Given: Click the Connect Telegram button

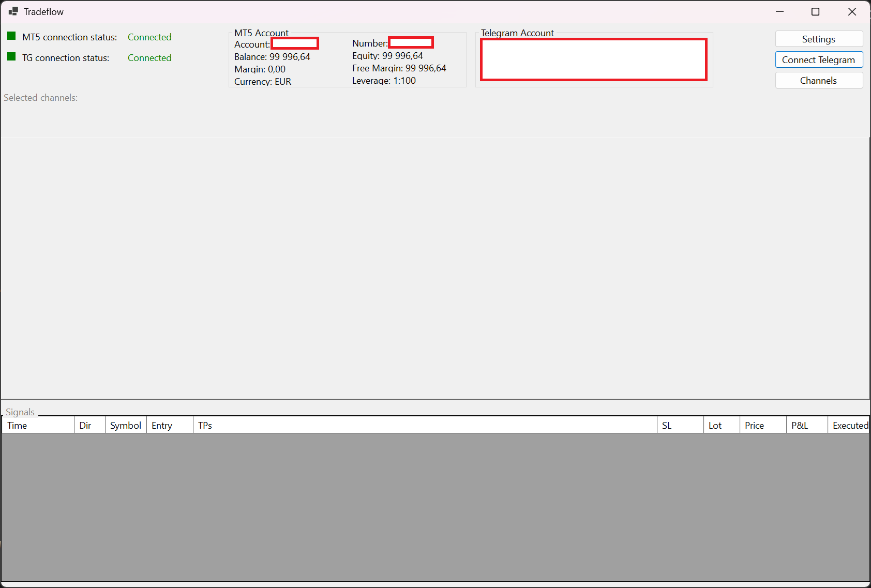Looking at the screenshot, I should coord(819,60).
